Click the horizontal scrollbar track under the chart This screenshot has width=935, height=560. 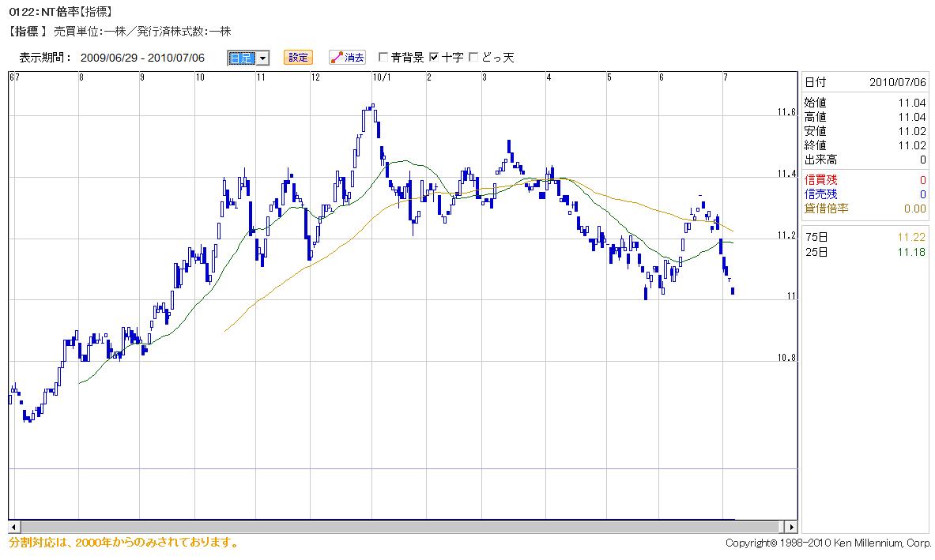pos(395,527)
